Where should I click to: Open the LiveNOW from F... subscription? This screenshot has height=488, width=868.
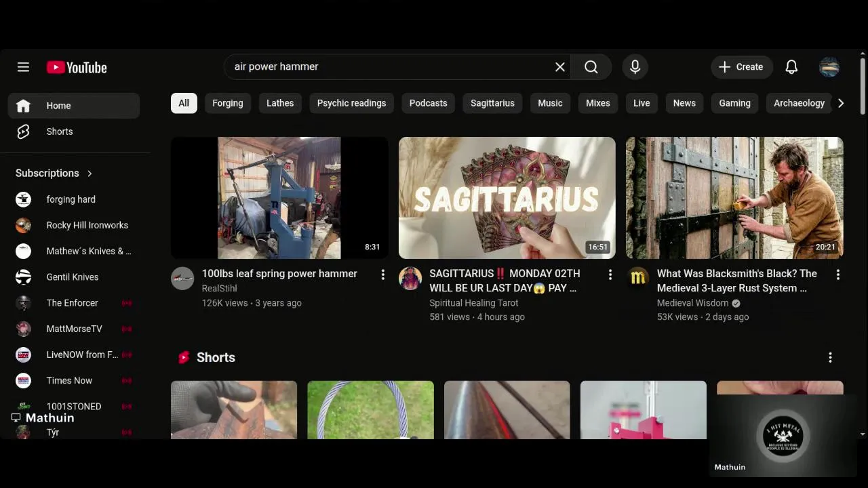[74, 354]
